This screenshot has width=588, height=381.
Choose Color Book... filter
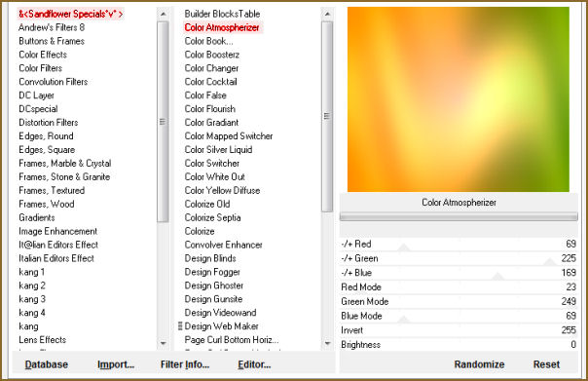(208, 41)
